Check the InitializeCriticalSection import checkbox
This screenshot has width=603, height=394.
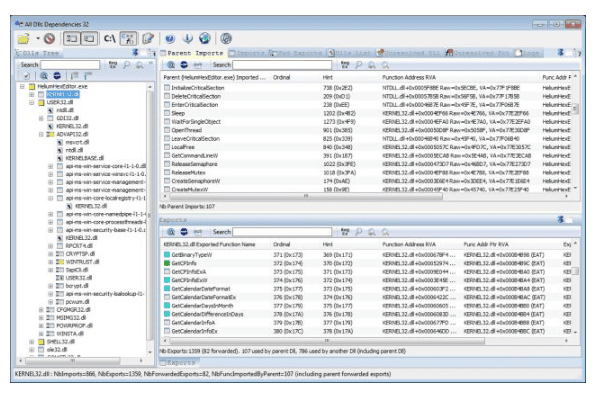pos(167,88)
